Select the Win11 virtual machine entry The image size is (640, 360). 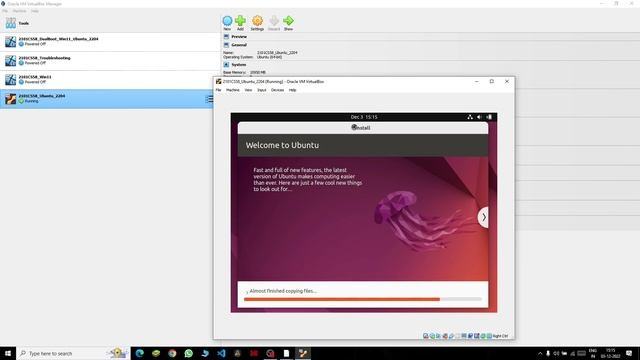click(x=110, y=79)
